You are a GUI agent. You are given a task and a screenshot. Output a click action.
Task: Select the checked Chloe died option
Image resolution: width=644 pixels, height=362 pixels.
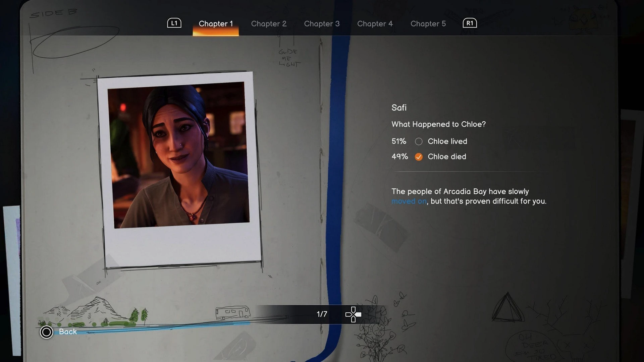coord(419,157)
